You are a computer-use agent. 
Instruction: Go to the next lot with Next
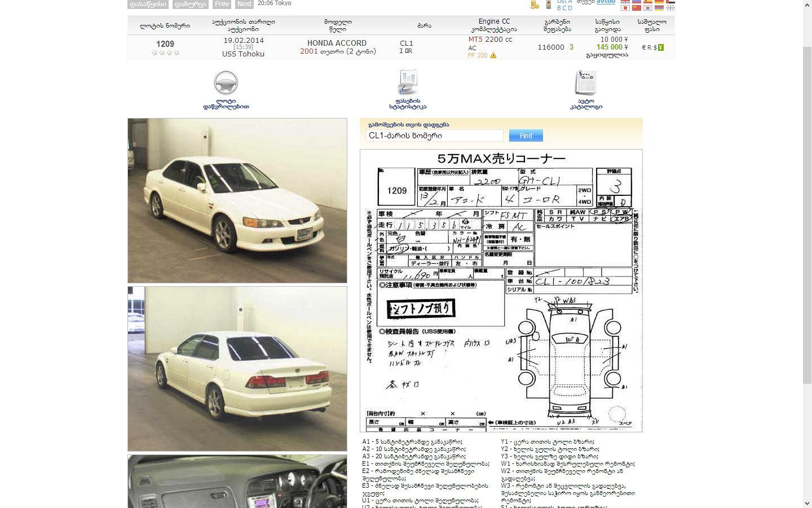coord(244,4)
